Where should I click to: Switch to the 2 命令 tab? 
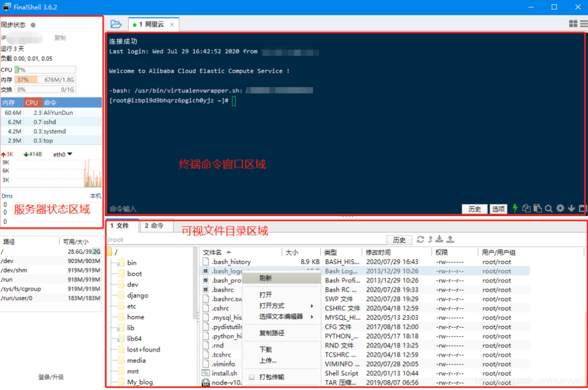tap(154, 226)
